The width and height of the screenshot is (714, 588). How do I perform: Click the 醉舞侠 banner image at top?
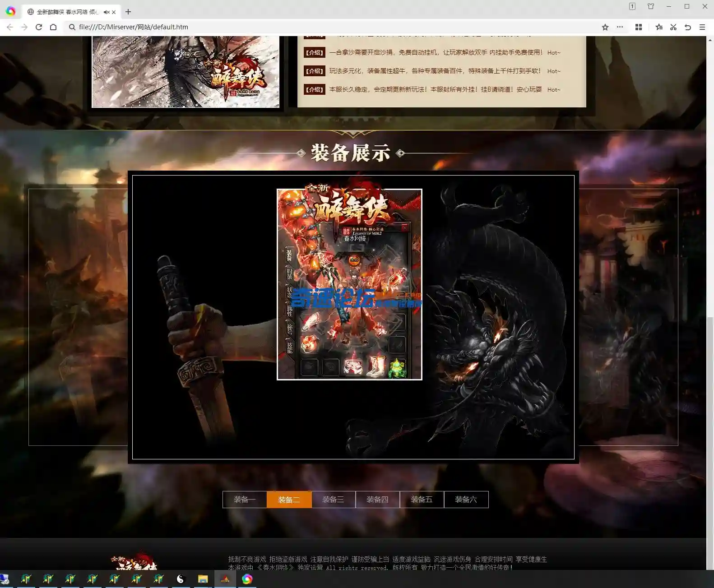(x=185, y=72)
